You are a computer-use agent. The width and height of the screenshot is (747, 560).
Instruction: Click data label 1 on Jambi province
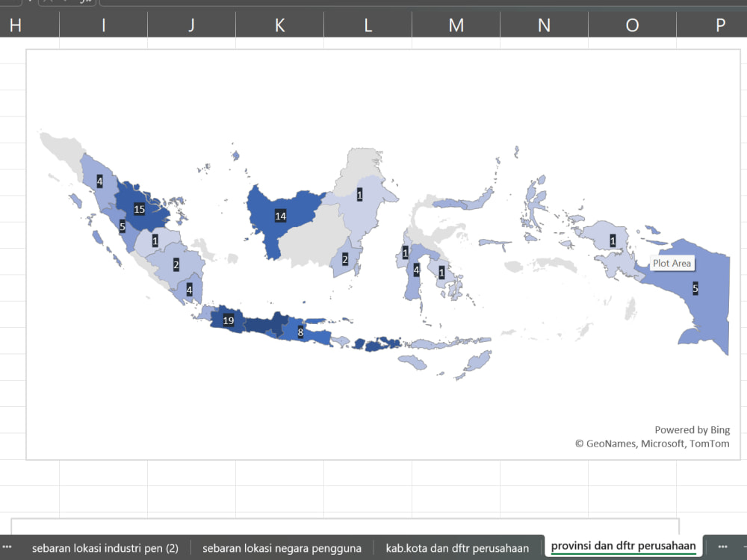tap(155, 241)
